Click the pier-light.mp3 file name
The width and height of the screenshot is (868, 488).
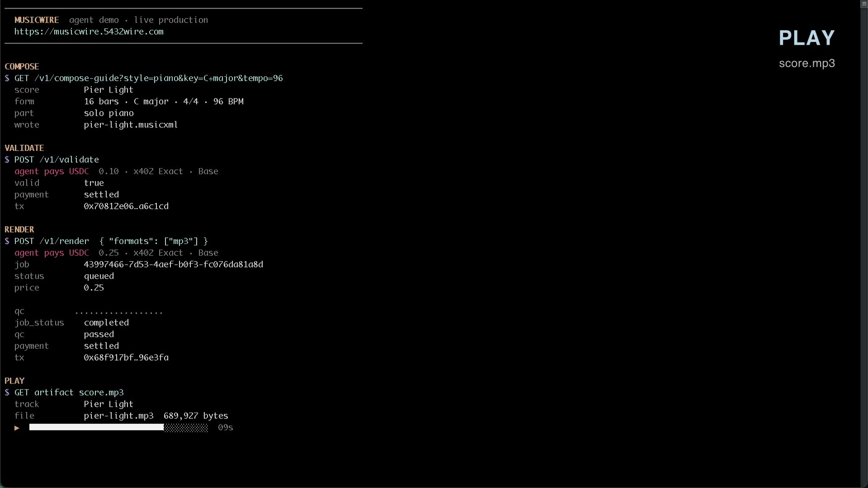point(119,416)
